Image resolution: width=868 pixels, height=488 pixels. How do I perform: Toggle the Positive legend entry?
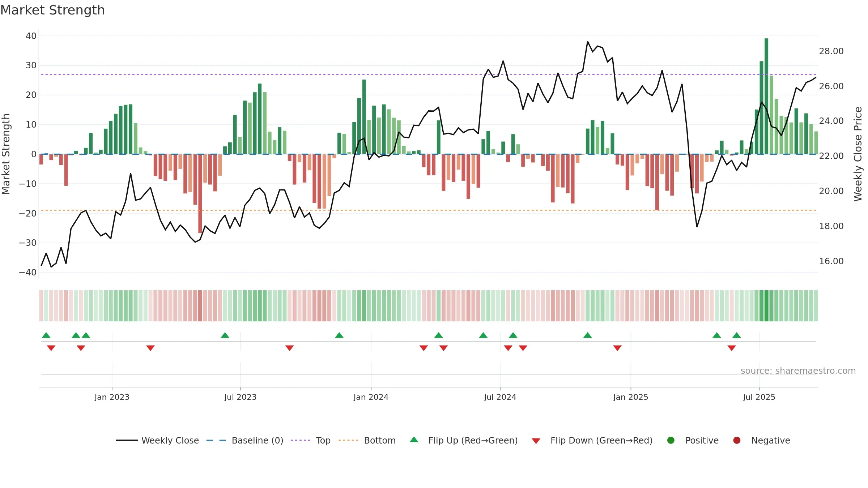[x=693, y=440]
